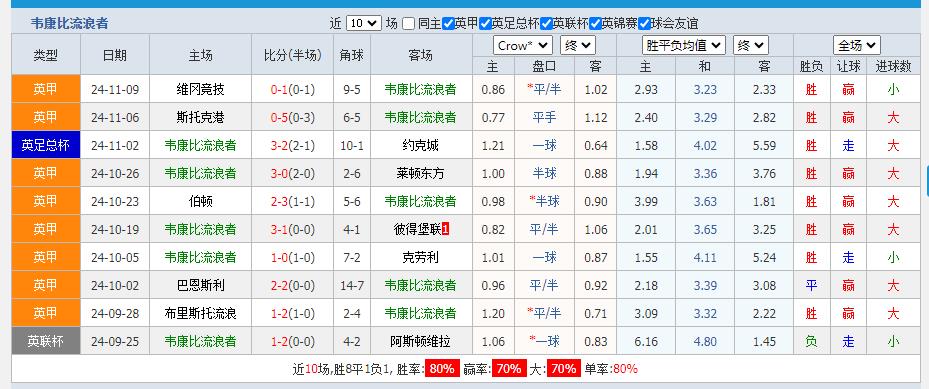Click the 80% win rate badge
Screen dimensions: 929x389
point(441,369)
